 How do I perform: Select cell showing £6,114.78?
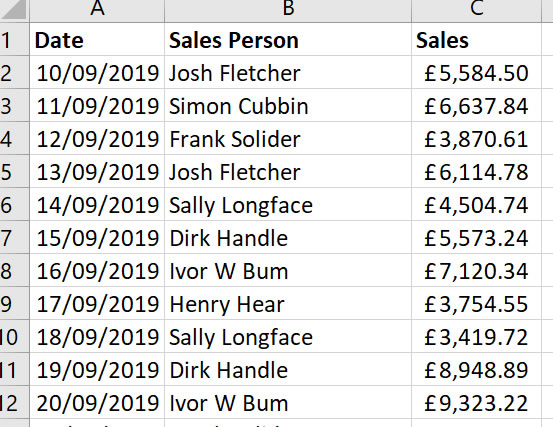tap(476, 171)
